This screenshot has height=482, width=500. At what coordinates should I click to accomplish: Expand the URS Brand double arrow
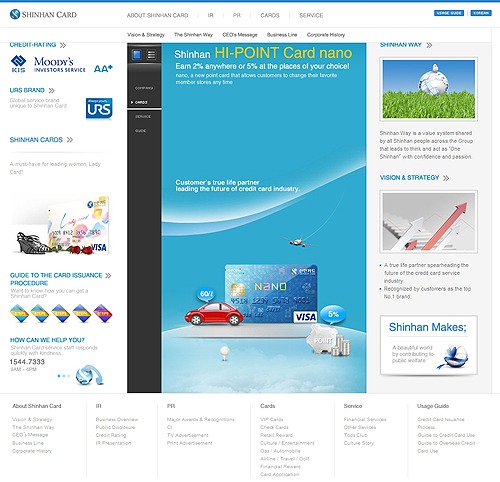click(x=51, y=90)
